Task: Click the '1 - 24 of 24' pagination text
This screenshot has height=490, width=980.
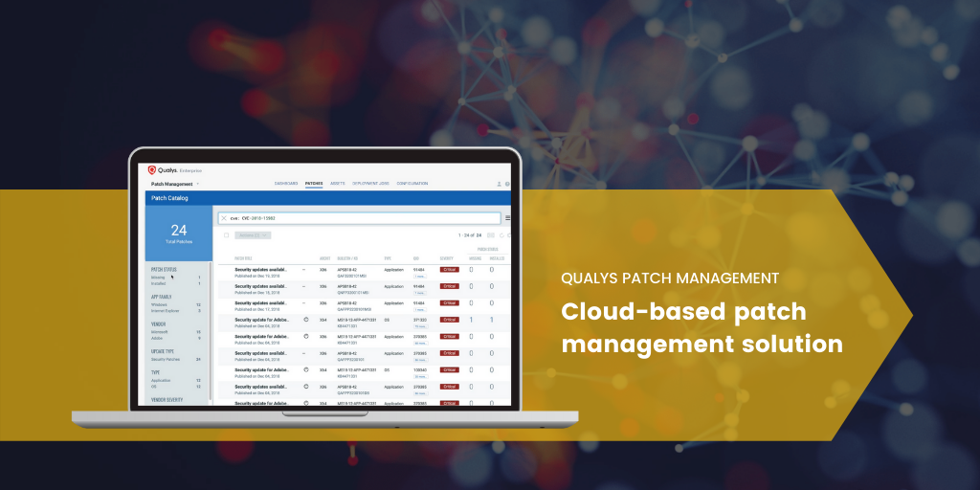Action: point(470,235)
